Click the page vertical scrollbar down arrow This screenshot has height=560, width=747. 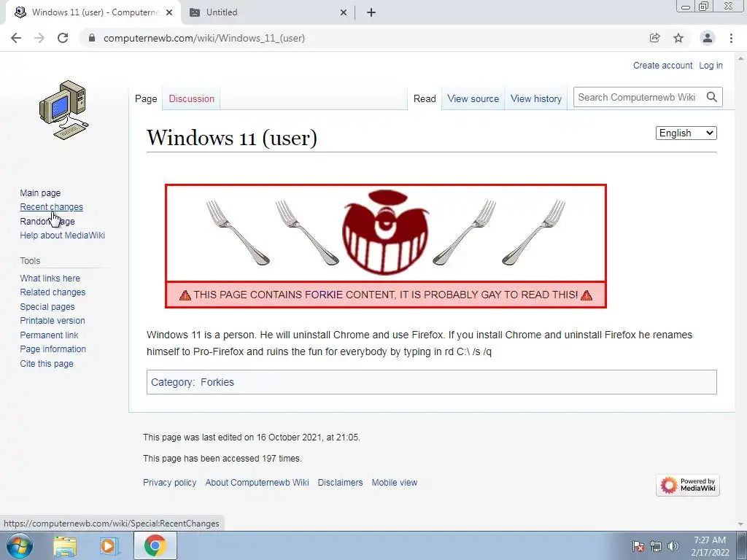coord(741,524)
